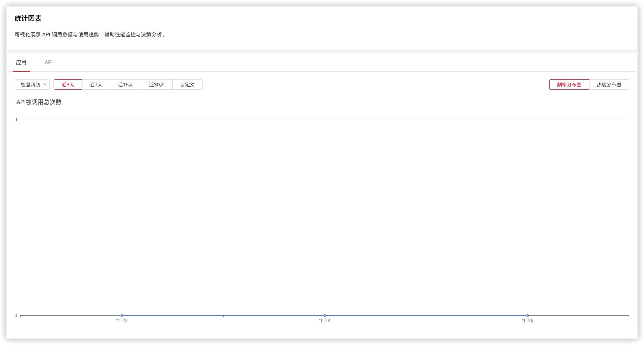Show the 频率分布图 frequency chart
This screenshot has width=644, height=345.
tap(569, 84)
